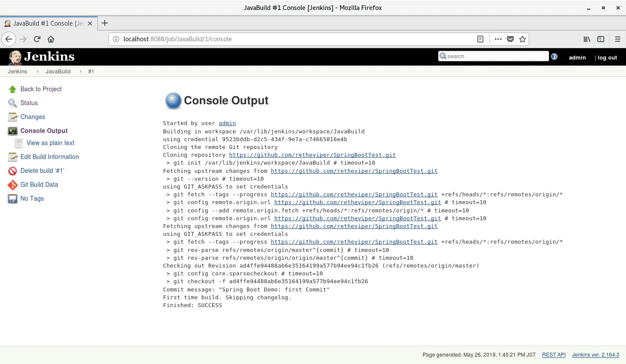
Task: Open No Tags link
Action: coord(32,199)
